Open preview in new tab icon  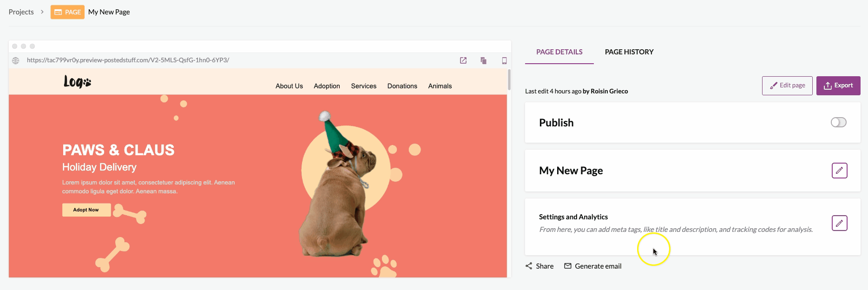(463, 60)
